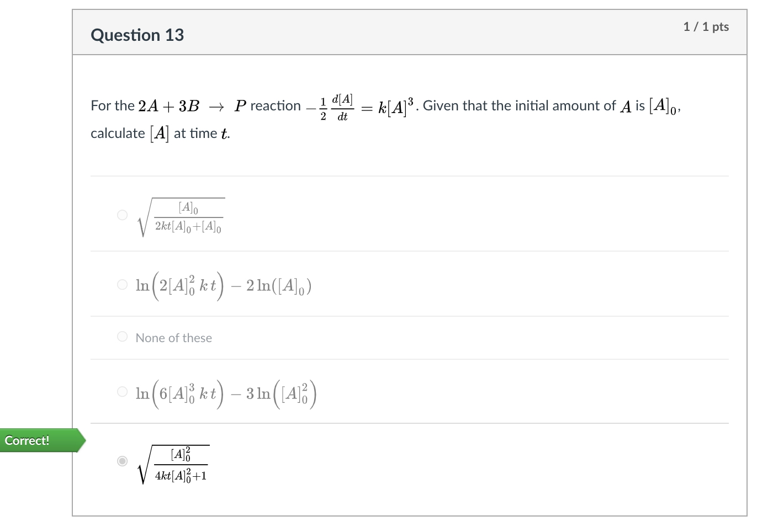
Task: Click the filled radio next to the correct answer
Action: tap(122, 461)
